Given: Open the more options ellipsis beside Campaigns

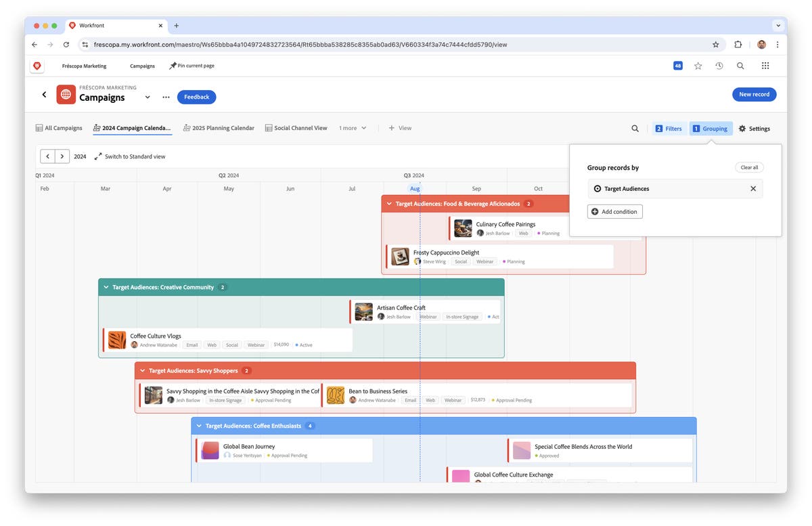Looking at the screenshot, I should (x=166, y=97).
